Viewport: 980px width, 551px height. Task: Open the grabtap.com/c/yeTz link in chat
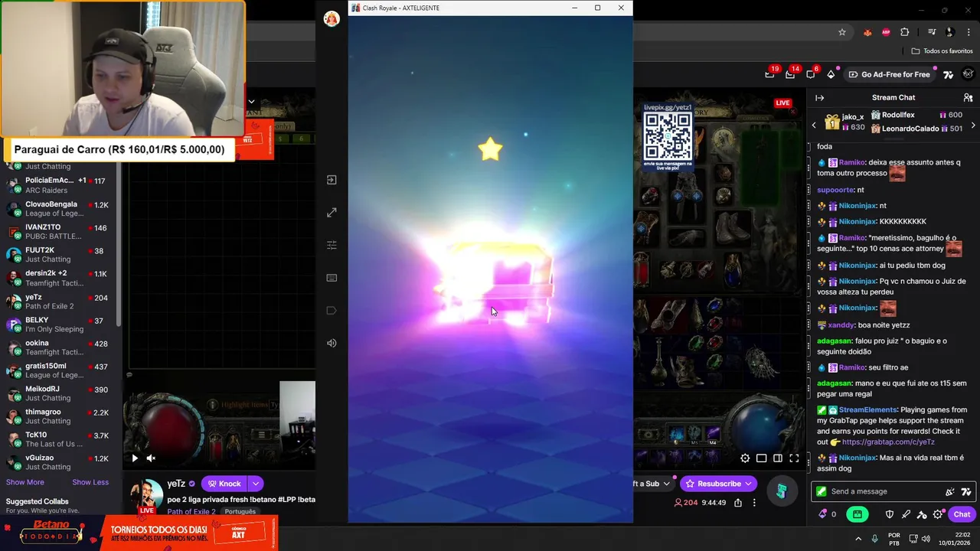click(888, 442)
